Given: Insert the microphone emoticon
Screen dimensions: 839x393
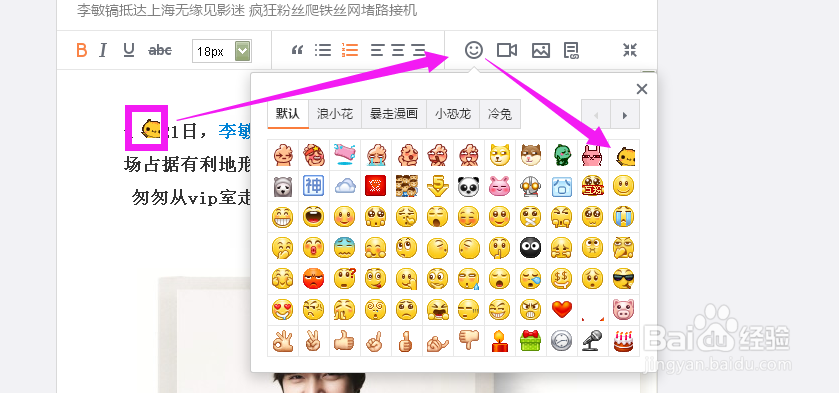Looking at the screenshot, I should tap(593, 341).
